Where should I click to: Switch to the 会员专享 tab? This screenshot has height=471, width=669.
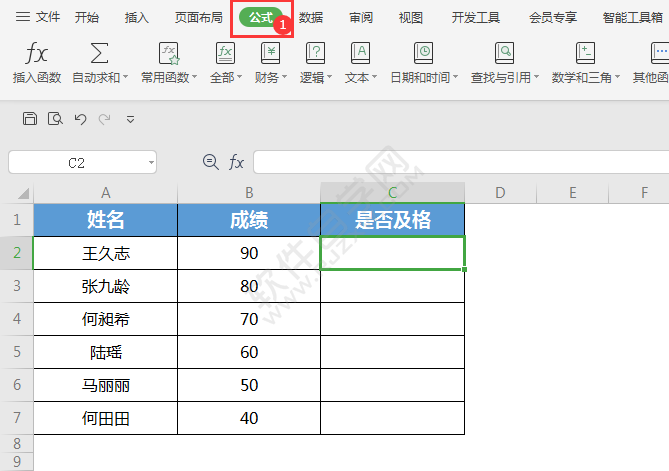coord(553,17)
